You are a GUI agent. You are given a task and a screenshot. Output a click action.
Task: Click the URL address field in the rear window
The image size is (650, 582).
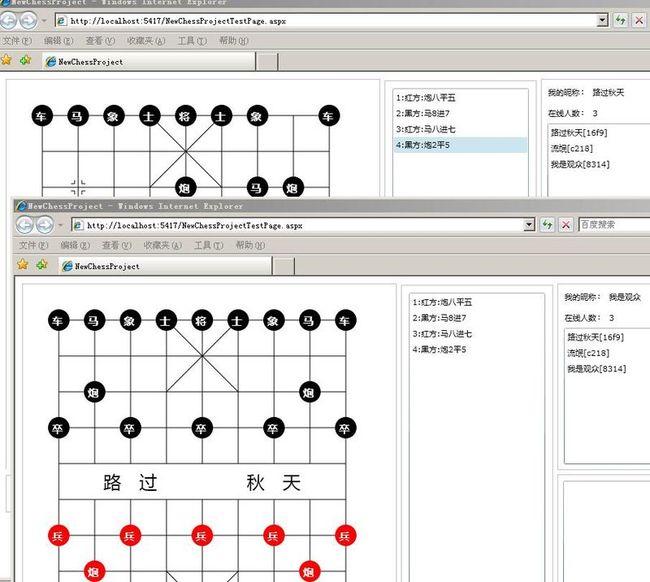pyautogui.click(x=327, y=20)
